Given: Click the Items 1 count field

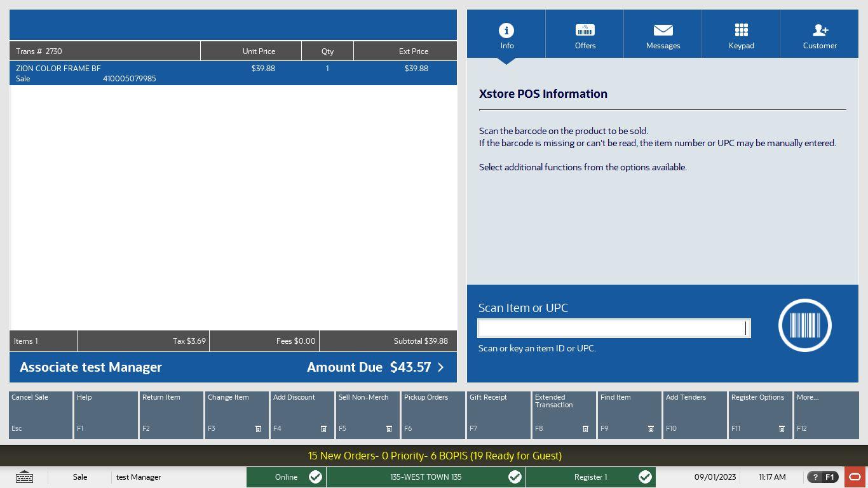Looking at the screenshot, I should pyautogui.click(x=43, y=341).
